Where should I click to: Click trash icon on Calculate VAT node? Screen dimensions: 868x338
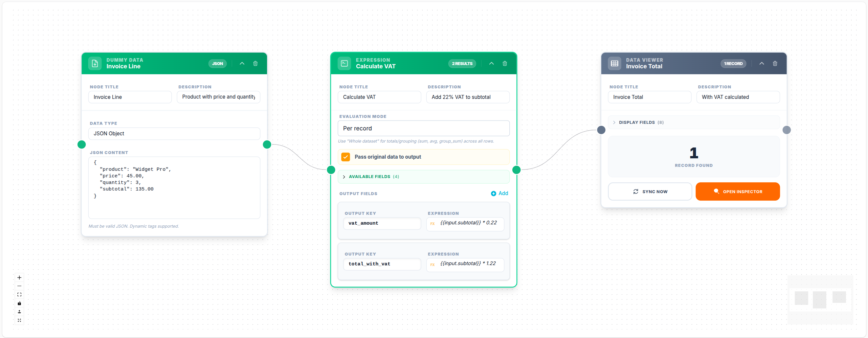point(504,63)
